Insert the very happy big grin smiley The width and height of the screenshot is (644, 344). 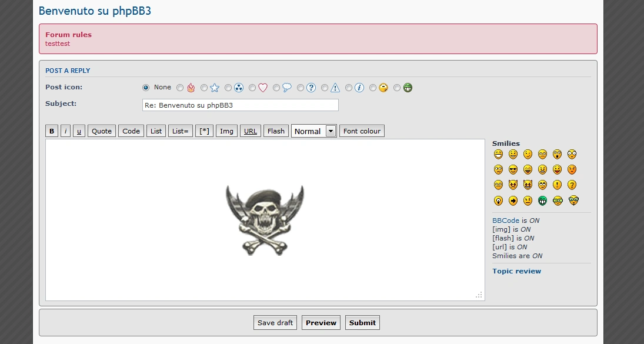[x=498, y=154]
